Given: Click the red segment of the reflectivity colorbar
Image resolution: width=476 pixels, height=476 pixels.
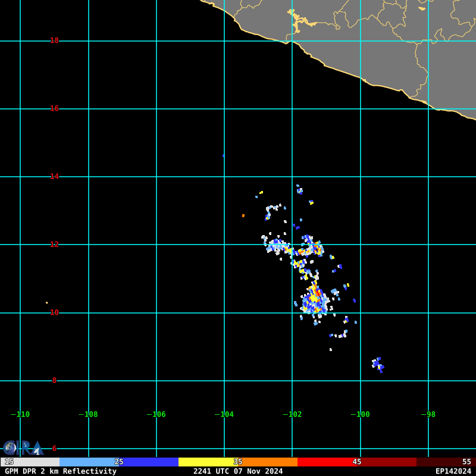Looking at the screenshot, I should 327,462.
